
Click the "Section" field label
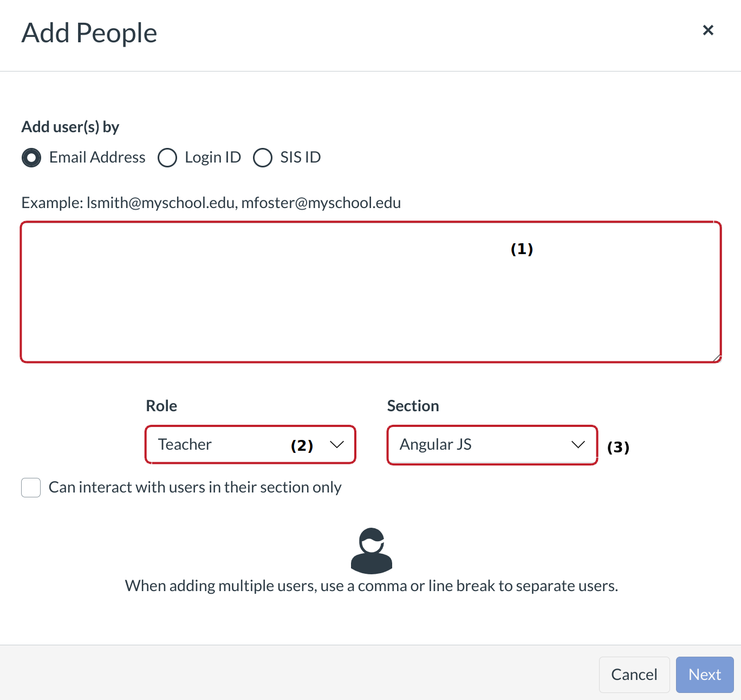[x=413, y=406]
